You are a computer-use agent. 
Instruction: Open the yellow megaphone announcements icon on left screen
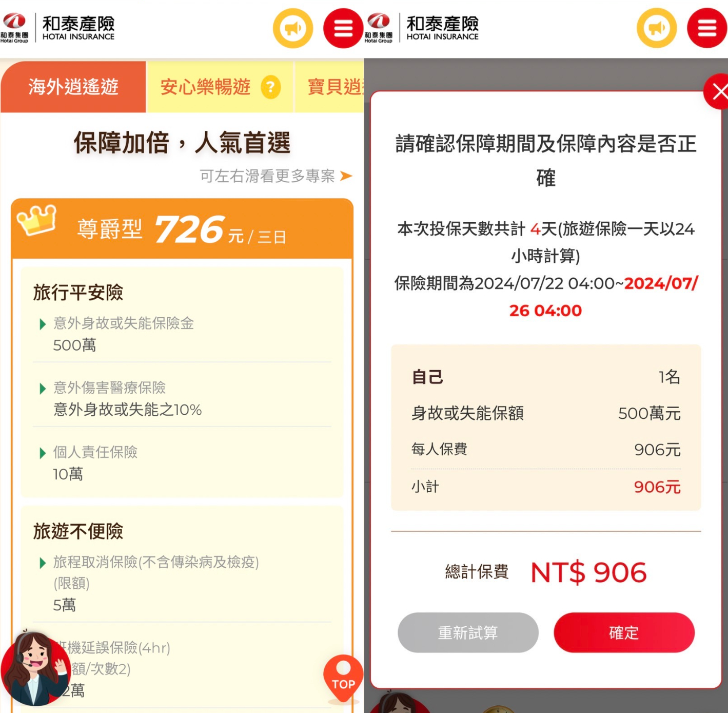click(293, 28)
